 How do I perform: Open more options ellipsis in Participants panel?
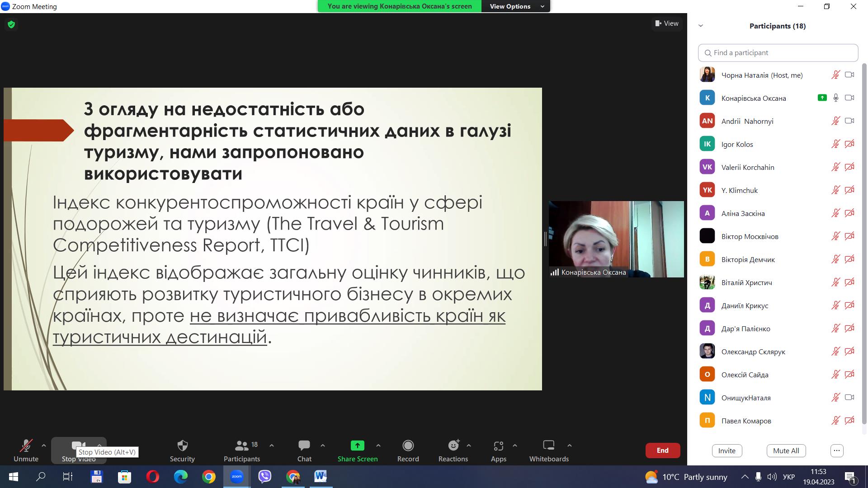(837, 450)
